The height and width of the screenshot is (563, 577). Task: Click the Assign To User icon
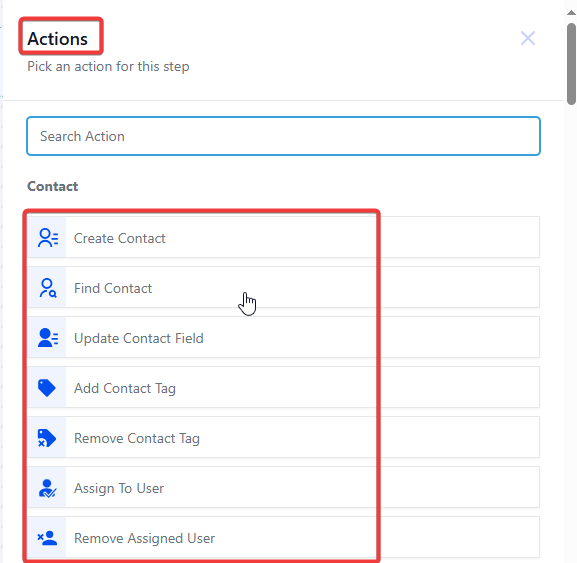pyautogui.click(x=47, y=488)
